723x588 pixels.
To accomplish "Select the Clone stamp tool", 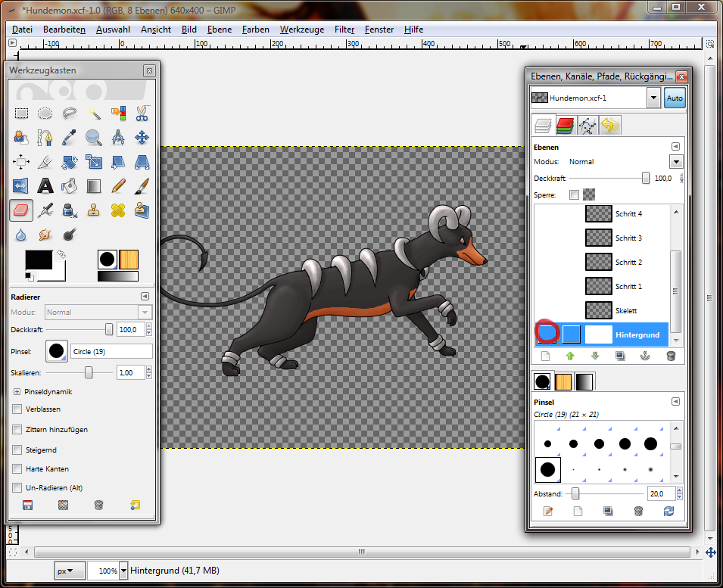I will [94, 210].
